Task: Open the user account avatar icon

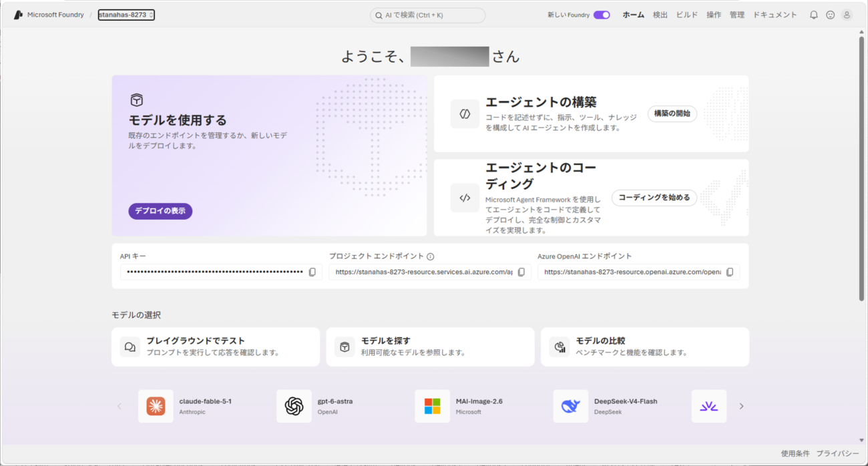Action: click(847, 15)
